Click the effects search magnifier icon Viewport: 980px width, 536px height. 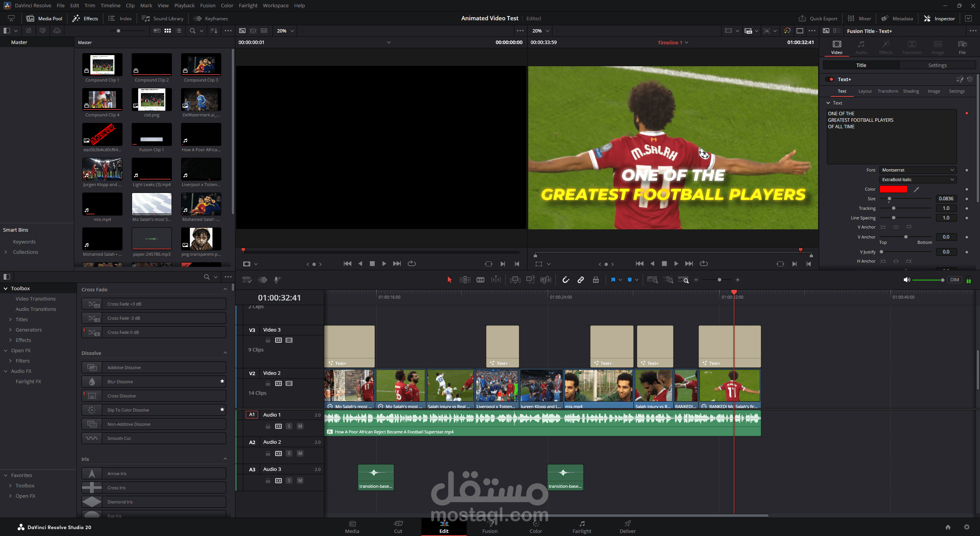pos(207,277)
